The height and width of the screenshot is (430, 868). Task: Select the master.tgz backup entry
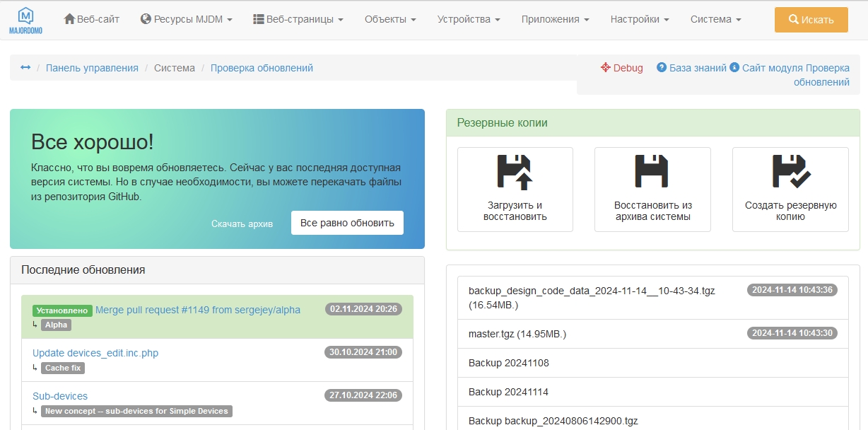click(x=517, y=334)
